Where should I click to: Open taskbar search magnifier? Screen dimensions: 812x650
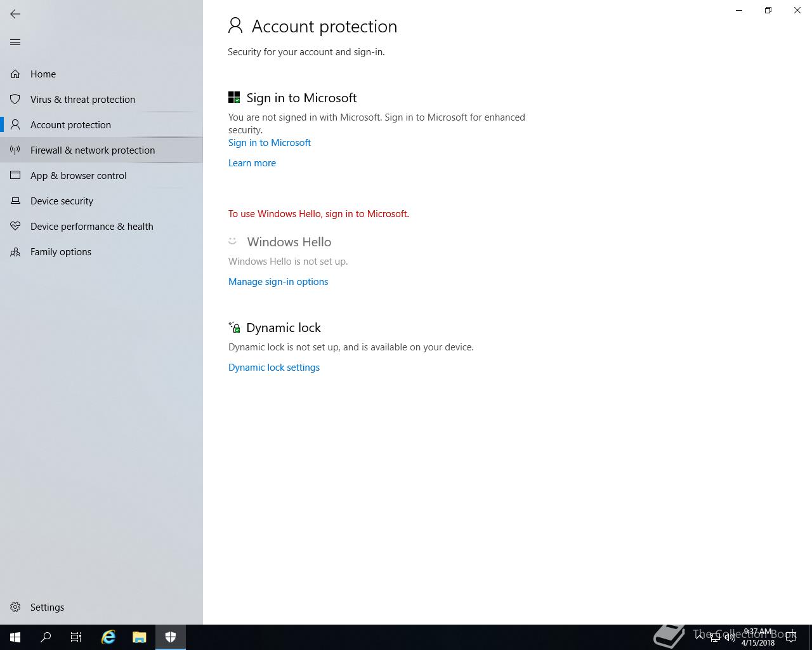46,637
